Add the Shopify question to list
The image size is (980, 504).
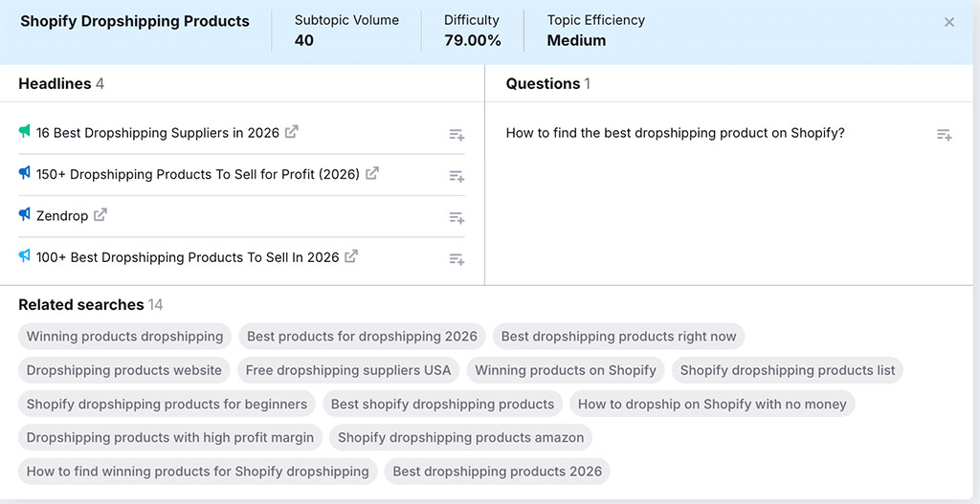(945, 134)
